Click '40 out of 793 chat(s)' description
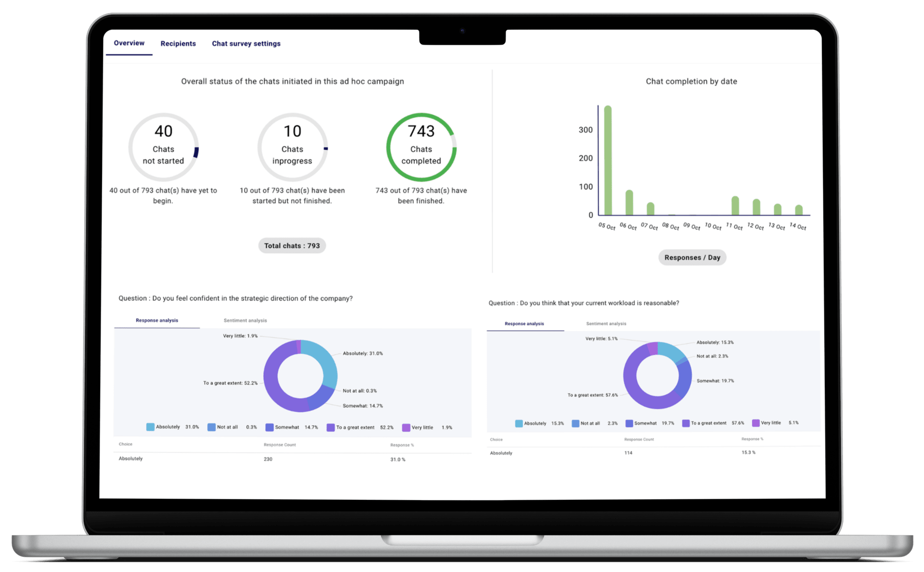This screenshot has height=572, width=924. tap(163, 195)
